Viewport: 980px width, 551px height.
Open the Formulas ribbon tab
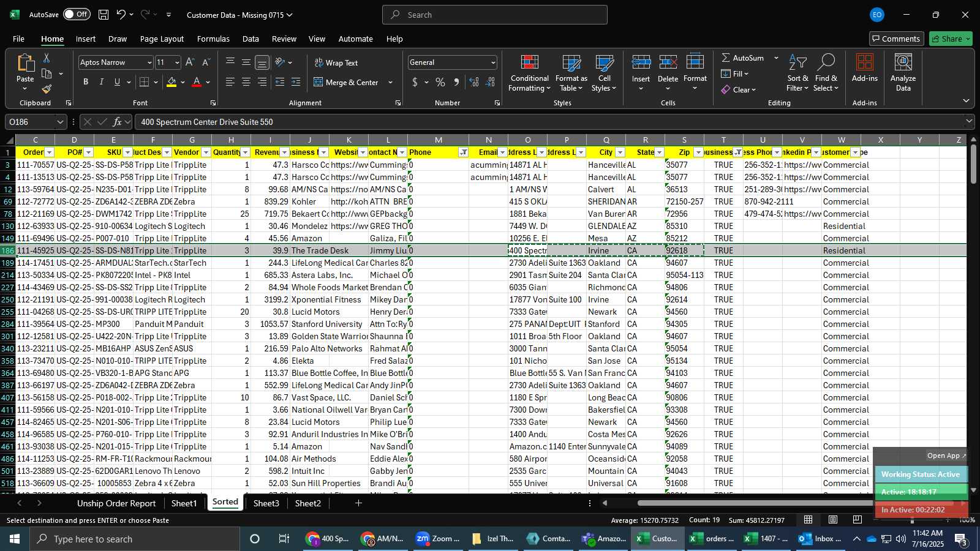click(x=213, y=39)
